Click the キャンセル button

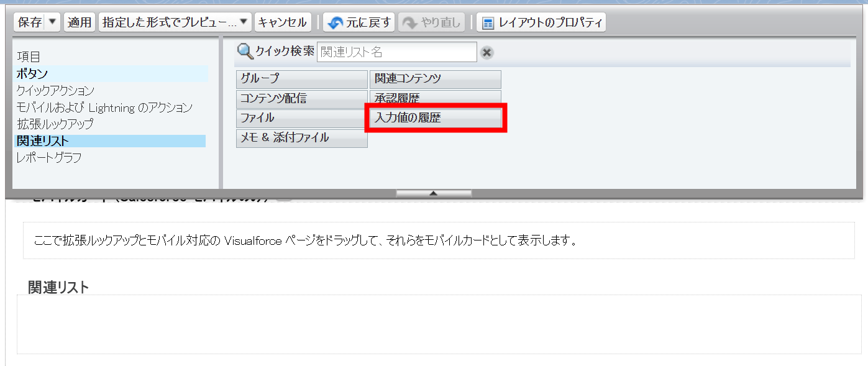pos(283,22)
